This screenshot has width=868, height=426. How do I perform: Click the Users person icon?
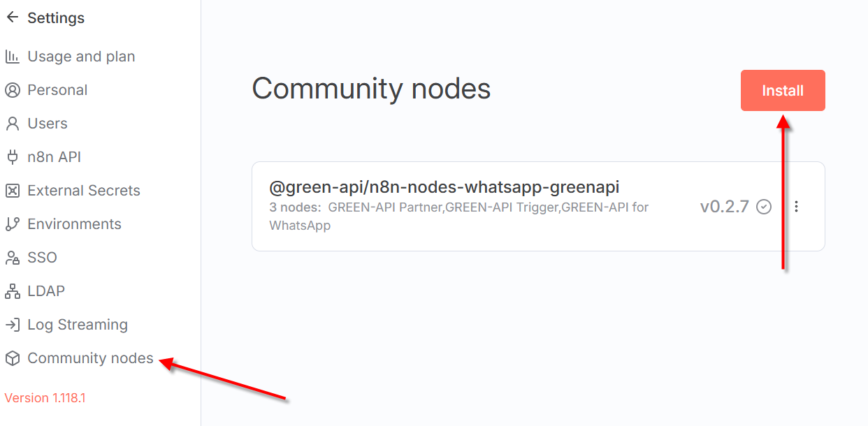coord(12,124)
